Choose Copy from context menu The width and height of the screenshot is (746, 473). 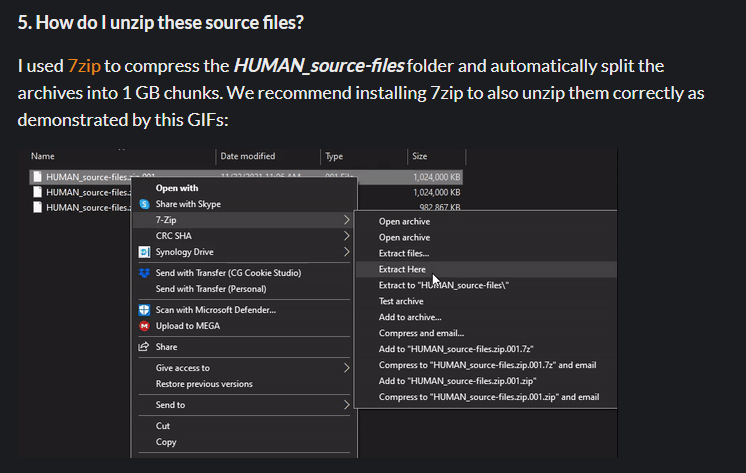(x=166, y=442)
